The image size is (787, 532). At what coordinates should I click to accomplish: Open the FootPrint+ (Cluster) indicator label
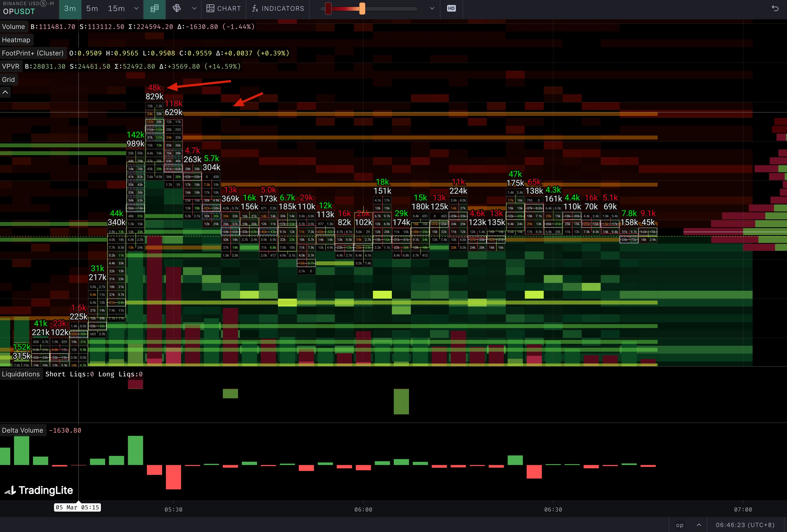[x=33, y=53]
